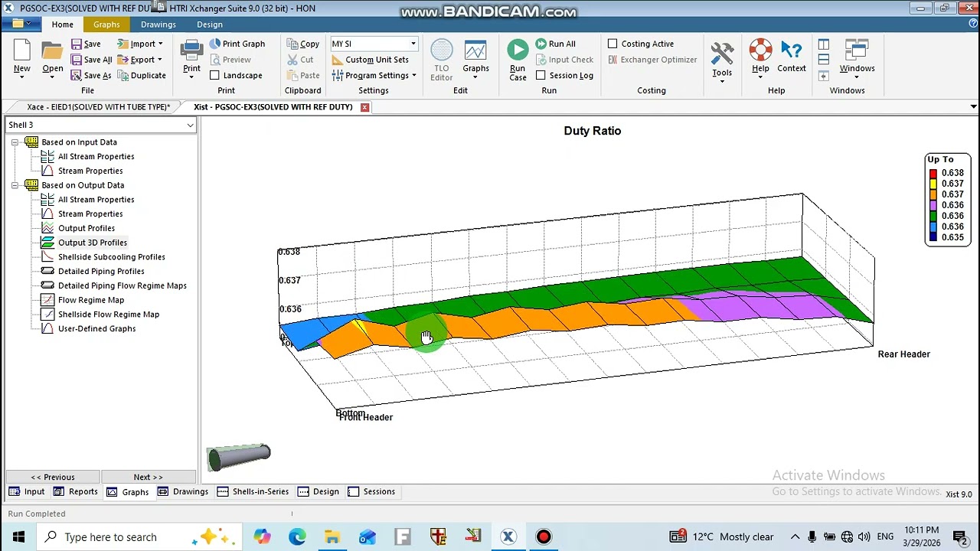Click the Print icon
The image size is (980, 551).
coord(191,51)
